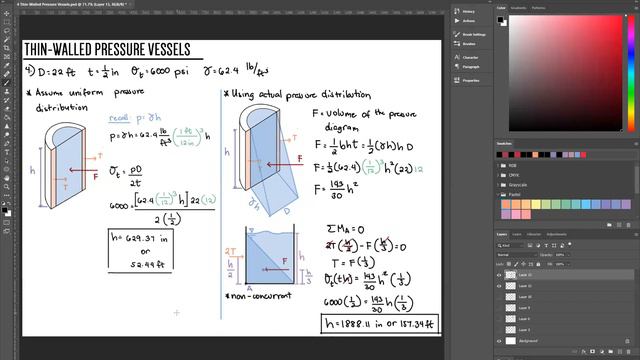
Task: Select the Horizontal Type tool
Action: coord(7,152)
